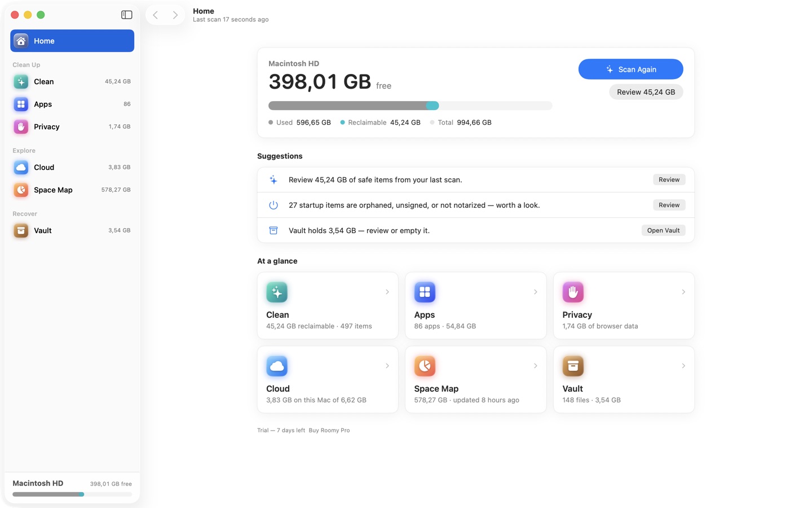The height and width of the screenshot is (508, 812).
Task: Review safe items from last scan suggestion
Action: tap(669, 179)
